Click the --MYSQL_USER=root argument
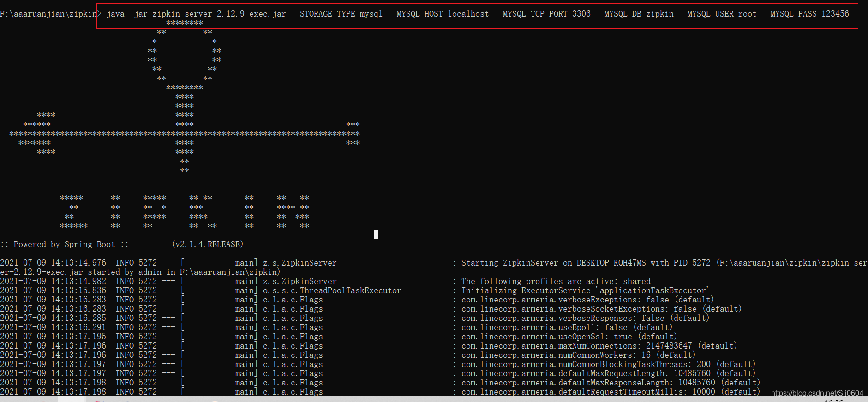 point(717,14)
